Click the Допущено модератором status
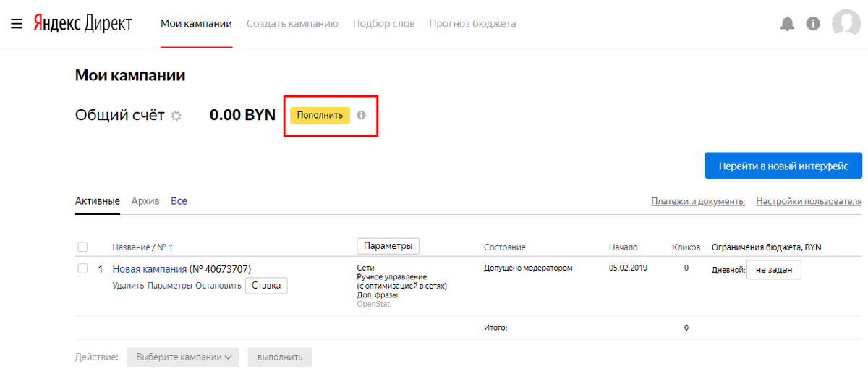Viewport: 868px width, 374px height. 528,268
